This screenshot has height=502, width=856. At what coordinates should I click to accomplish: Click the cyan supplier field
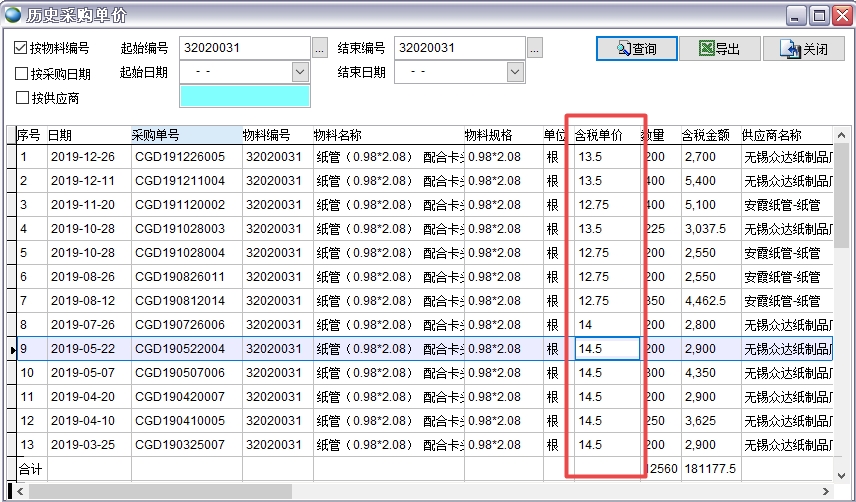244,96
